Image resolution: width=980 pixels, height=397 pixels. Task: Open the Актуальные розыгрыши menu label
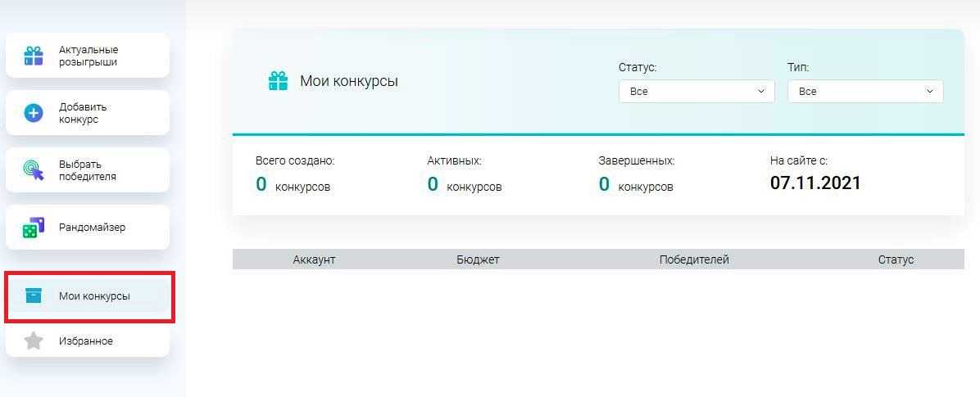point(88,56)
